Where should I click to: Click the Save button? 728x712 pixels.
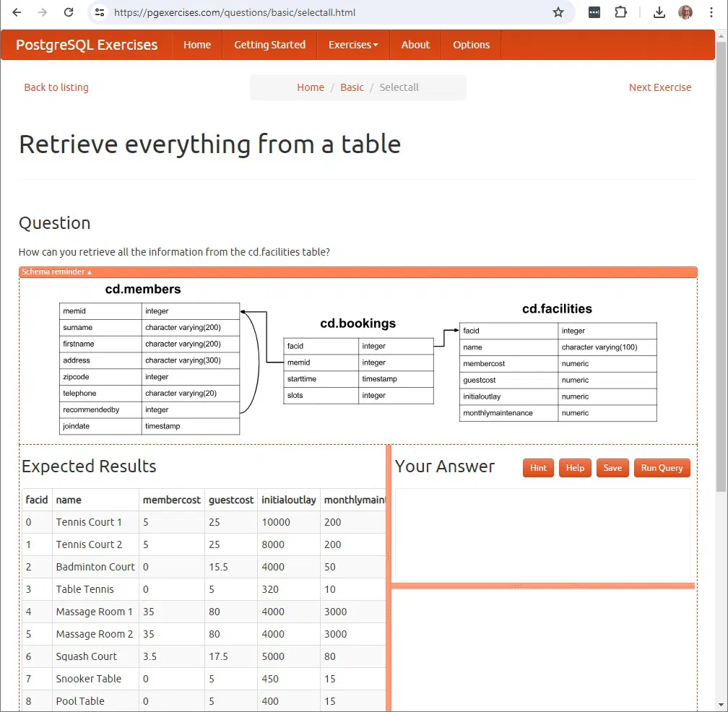click(x=612, y=468)
